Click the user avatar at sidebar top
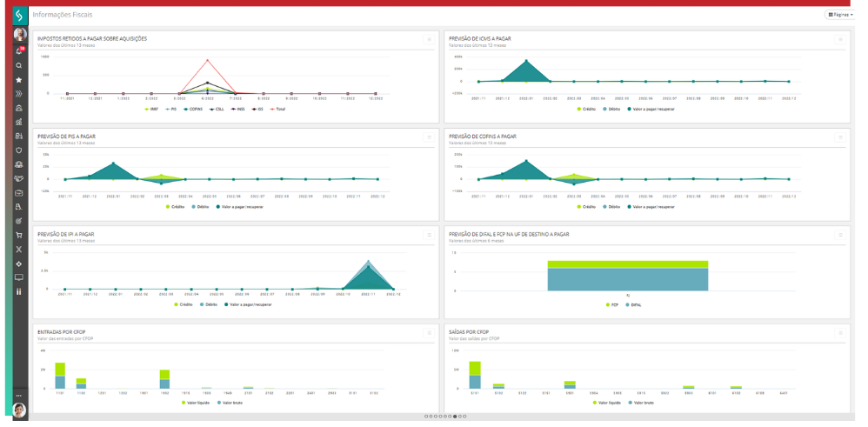868x427 pixels. click(19, 34)
